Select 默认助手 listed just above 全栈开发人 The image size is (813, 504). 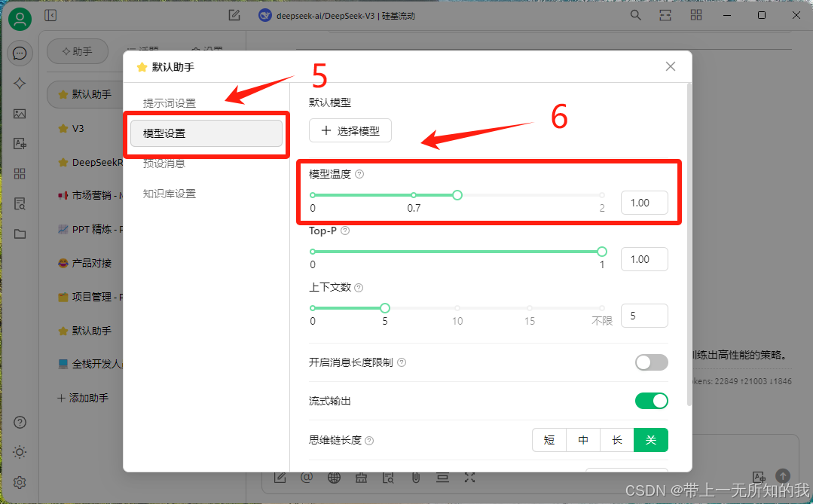click(x=86, y=330)
